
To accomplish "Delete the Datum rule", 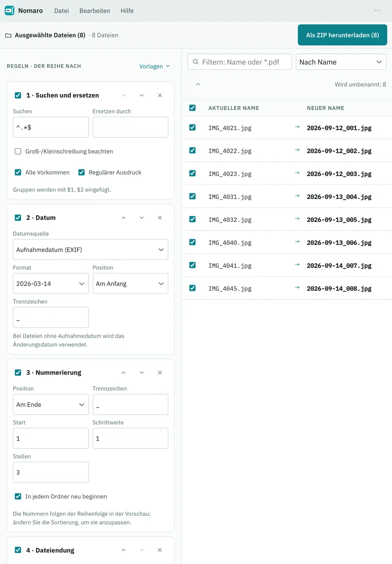I will pyautogui.click(x=160, y=218).
